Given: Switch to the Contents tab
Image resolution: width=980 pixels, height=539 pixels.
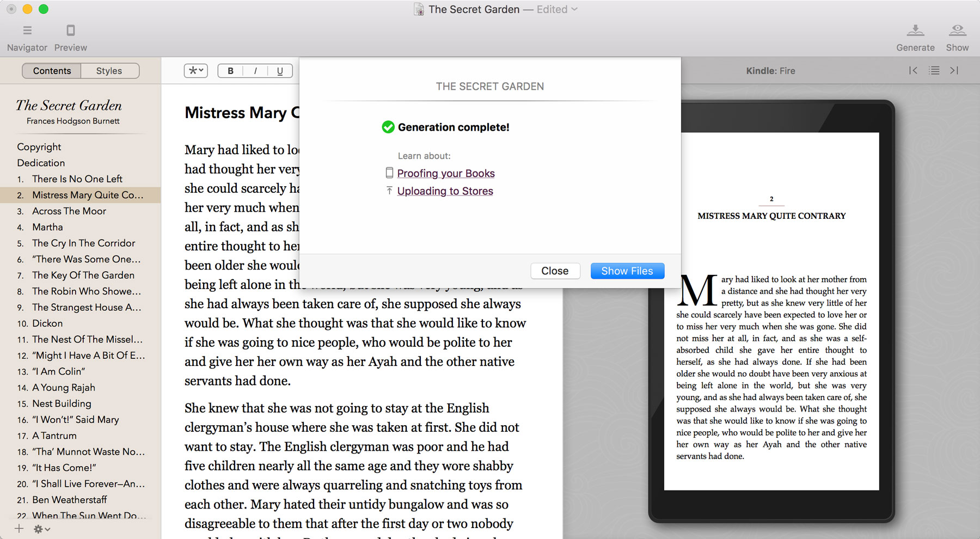Looking at the screenshot, I should tap(52, 71).
